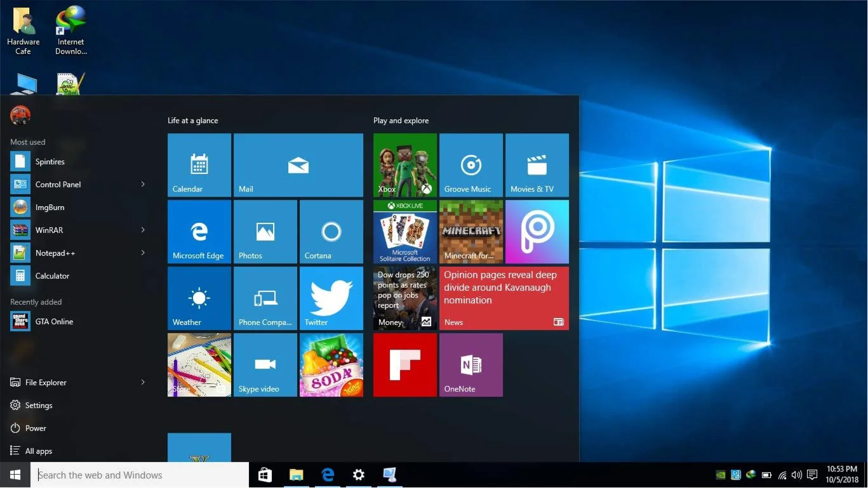Open Calculator from the Most used list
The image size is (868, 488).
[52, 276]
